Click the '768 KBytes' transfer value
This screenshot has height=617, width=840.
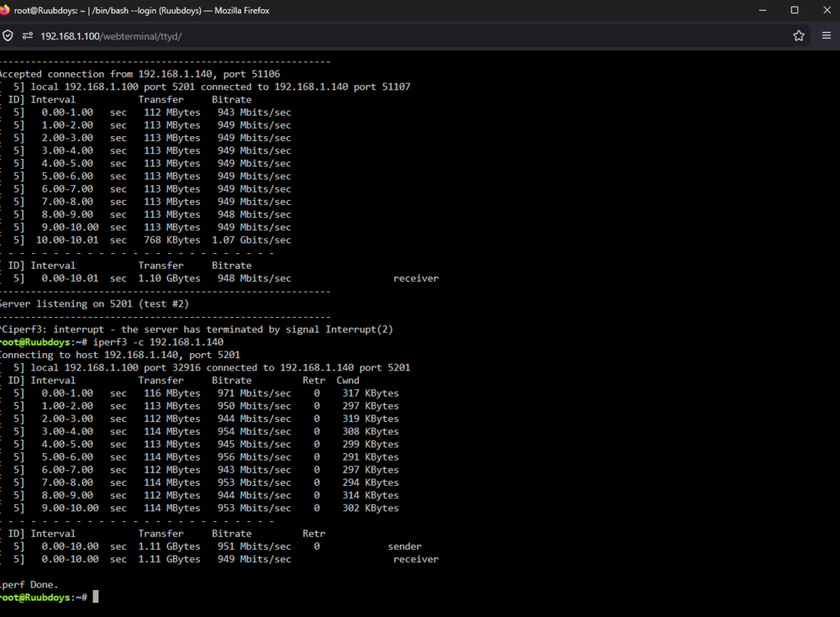(172, 240)
